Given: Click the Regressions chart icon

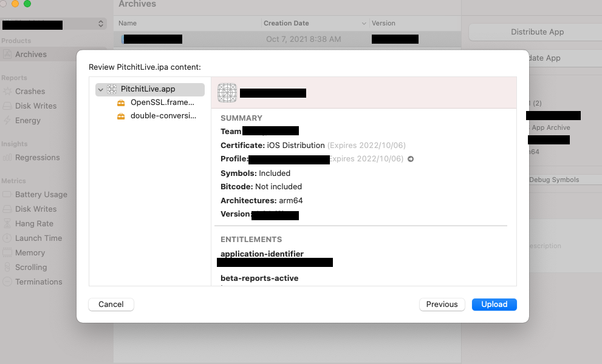Looking at the screenshot, I should point(7,158).
